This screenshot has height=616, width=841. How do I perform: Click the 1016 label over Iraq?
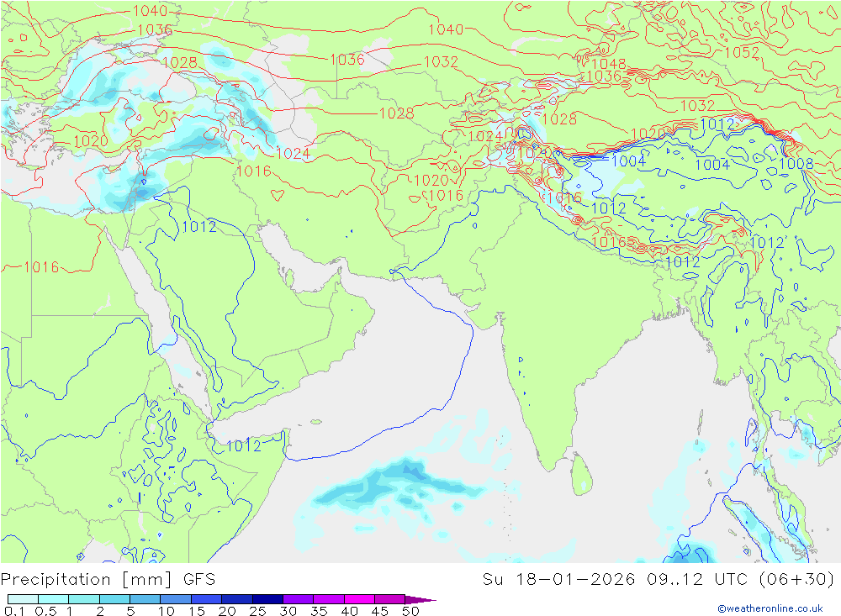click(254, 171)
